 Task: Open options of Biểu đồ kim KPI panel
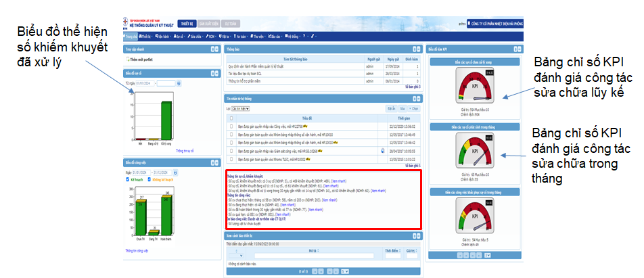(x=515, y=49)
